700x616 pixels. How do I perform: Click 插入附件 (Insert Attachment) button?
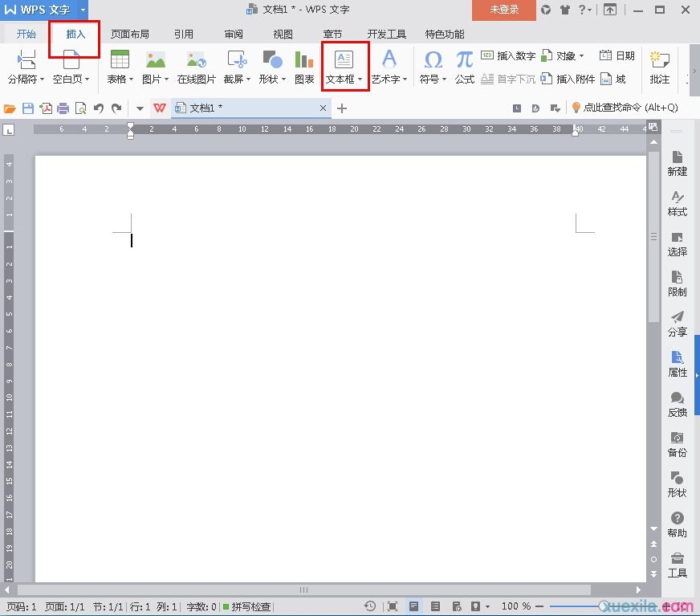[568, 79]
